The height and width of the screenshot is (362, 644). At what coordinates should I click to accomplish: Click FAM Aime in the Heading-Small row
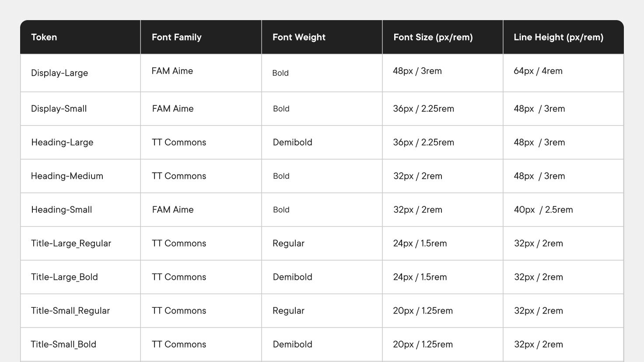click(173, 210)
